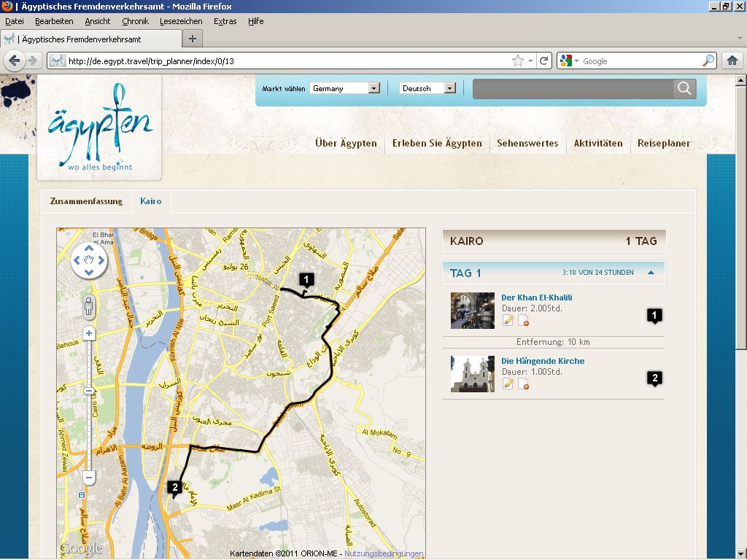Click the Die Hängende Kirche thumbnail
Image resolution: width=747 pixels, height=560 pixels.
point(473,374)
